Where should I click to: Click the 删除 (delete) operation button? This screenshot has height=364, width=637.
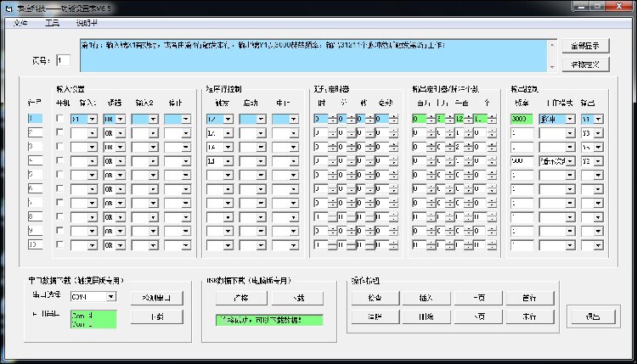pos(426,317)
